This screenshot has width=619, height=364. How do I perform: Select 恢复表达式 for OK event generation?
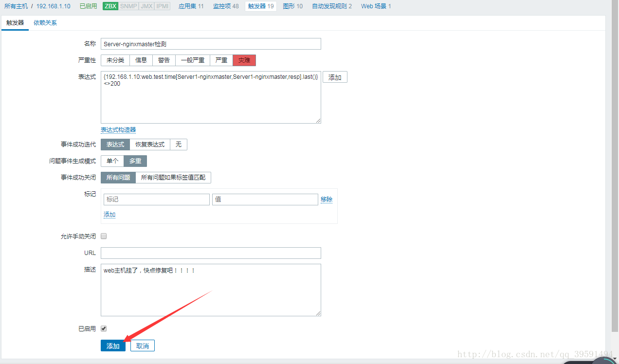click(x=149, y=144)
